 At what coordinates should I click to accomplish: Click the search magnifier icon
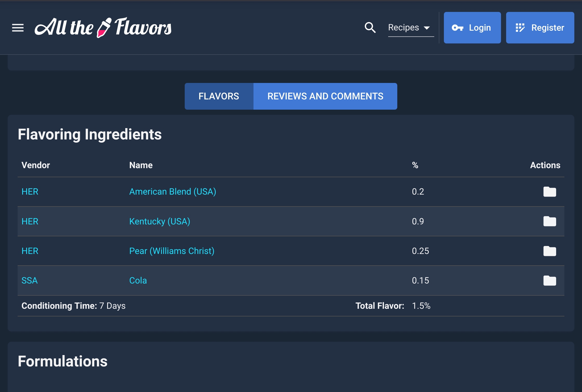(x=370, y=28)
